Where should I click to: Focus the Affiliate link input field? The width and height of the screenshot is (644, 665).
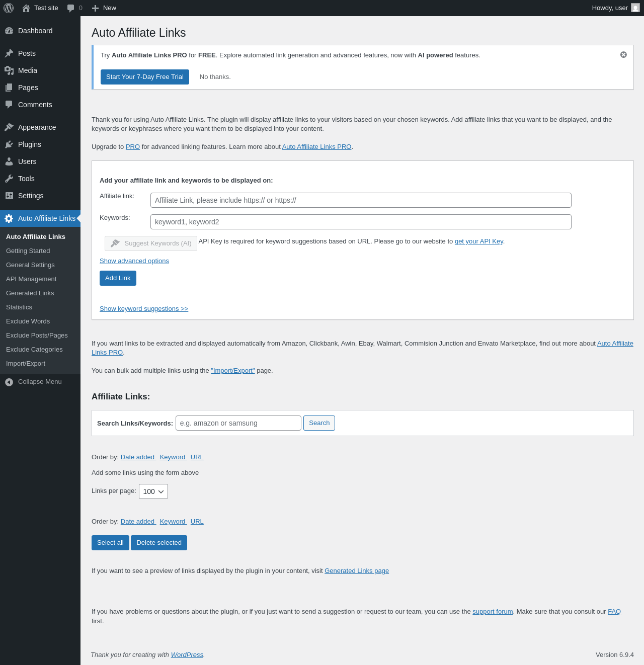click(361, 200)
